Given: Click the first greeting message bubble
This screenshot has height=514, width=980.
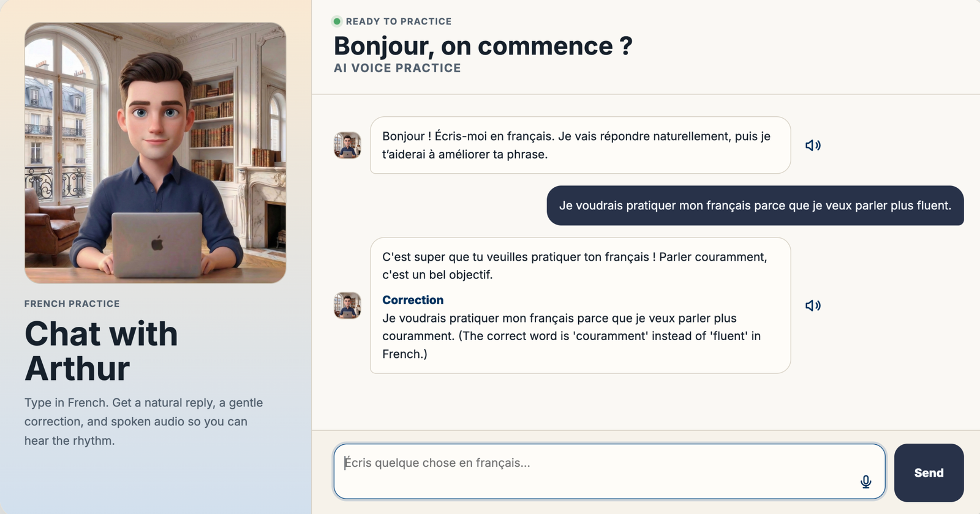Looking at the screenshot, I should click(580, 145).
